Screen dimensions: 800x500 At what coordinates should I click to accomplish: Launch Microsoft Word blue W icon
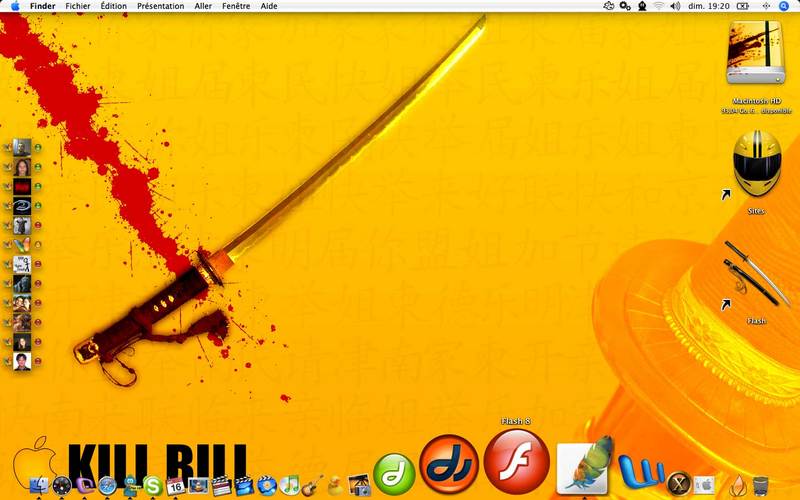[x=642, y=473]
